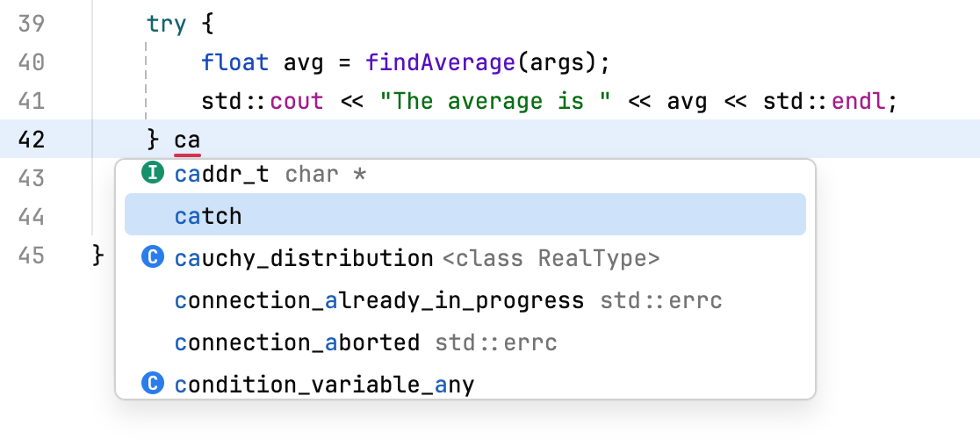Choose the connection_aborted suggestion
980x439 pixels.
pyautogui.click(x=297, y=342)
